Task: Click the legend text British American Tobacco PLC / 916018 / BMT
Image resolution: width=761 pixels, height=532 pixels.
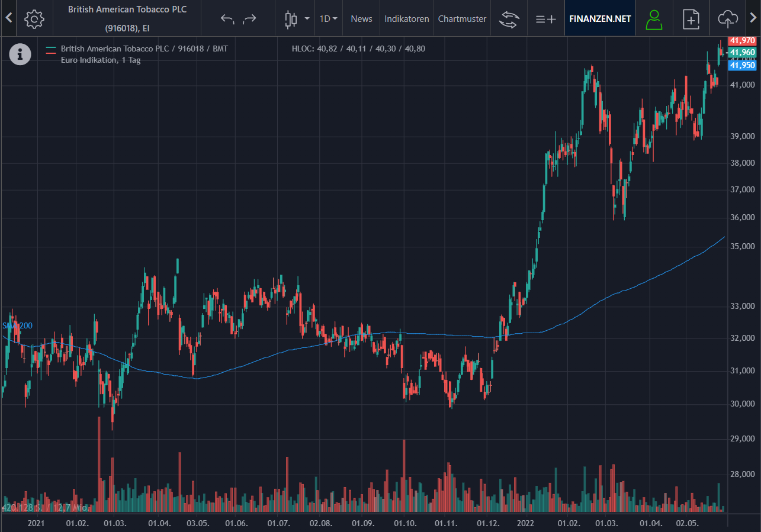Action: pos(144,49)
